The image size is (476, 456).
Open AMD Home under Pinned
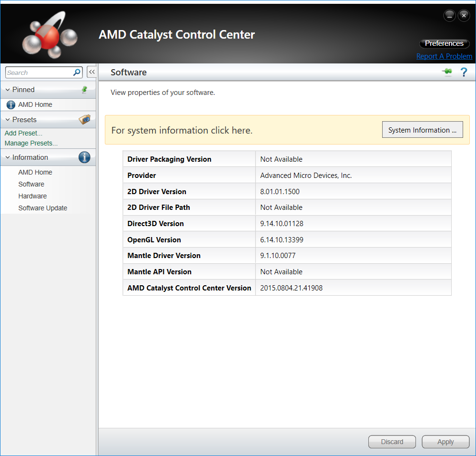[35, 104]
